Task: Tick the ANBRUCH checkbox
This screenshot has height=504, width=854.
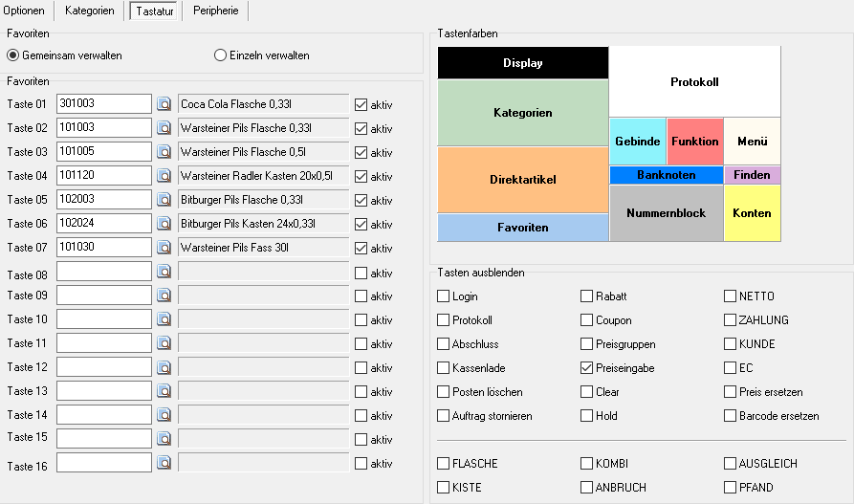Action: (x=586, y=487)
